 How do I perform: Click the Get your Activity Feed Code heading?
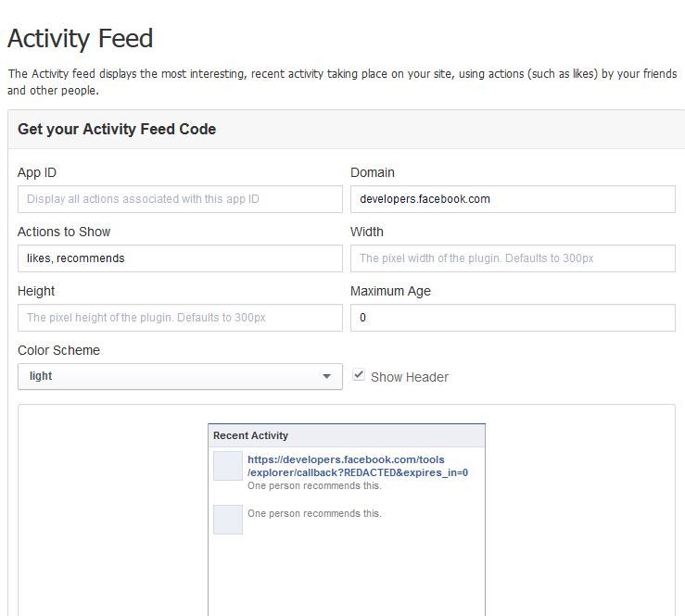(117, 130)
